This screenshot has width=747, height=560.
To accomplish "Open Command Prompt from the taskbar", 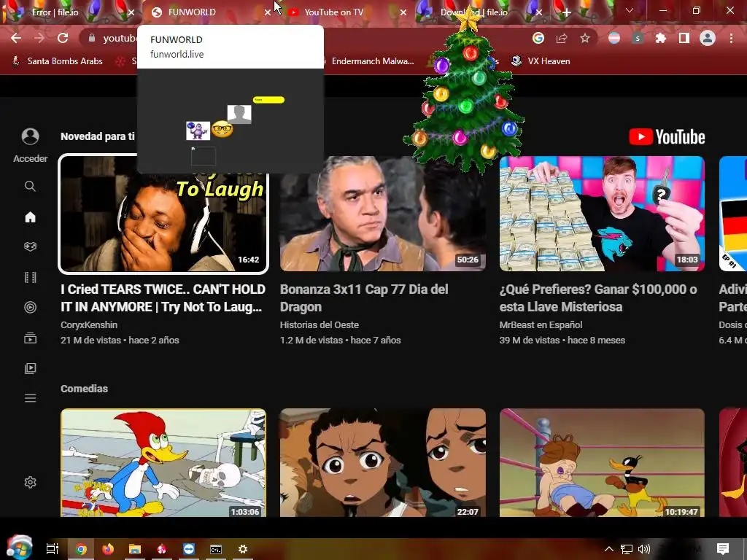I will click(x=216, y=549).
